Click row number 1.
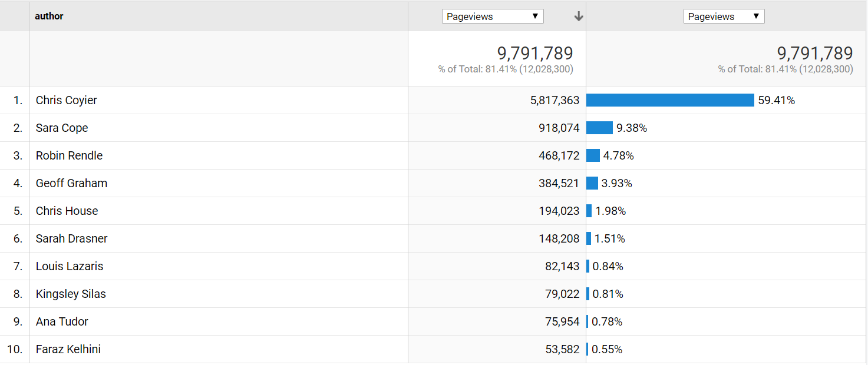868x365 pixels. coord(18,100)
